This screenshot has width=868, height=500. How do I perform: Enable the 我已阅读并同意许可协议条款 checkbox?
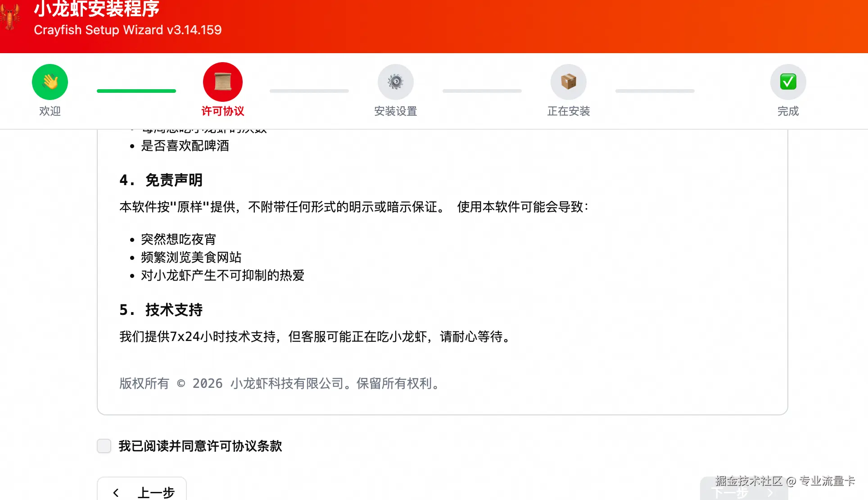(x=104, y=445)
